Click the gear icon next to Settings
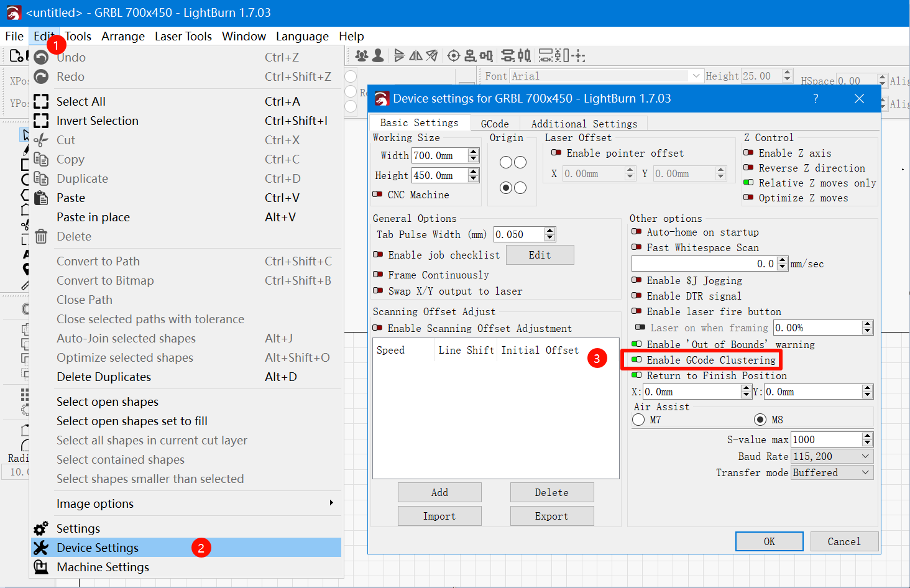 click(41, 528)
